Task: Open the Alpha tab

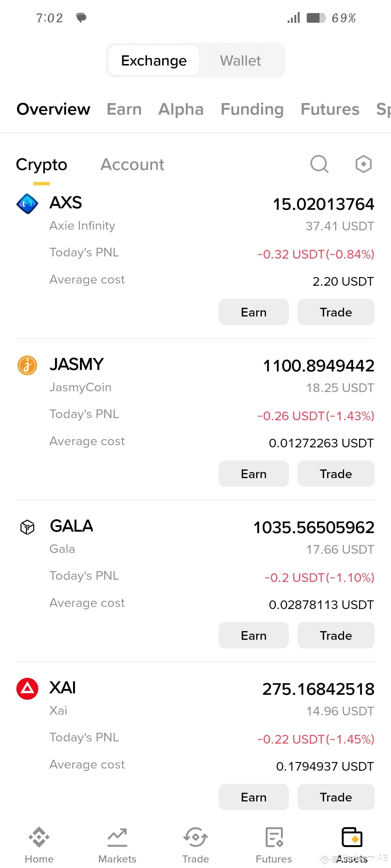Action: pyautogui.click(x=181, y=109)
